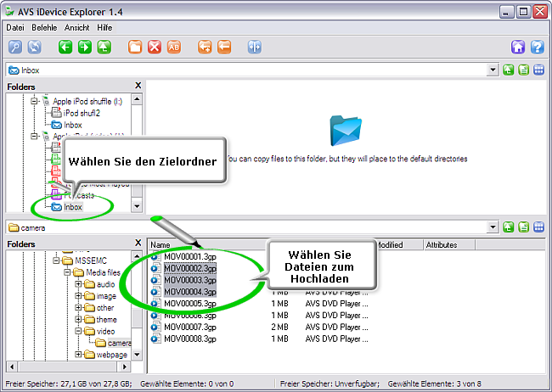Select Apple iPod shuffle (I:) in tree
This screenshot has width=552, height=392.
(87, 101)
